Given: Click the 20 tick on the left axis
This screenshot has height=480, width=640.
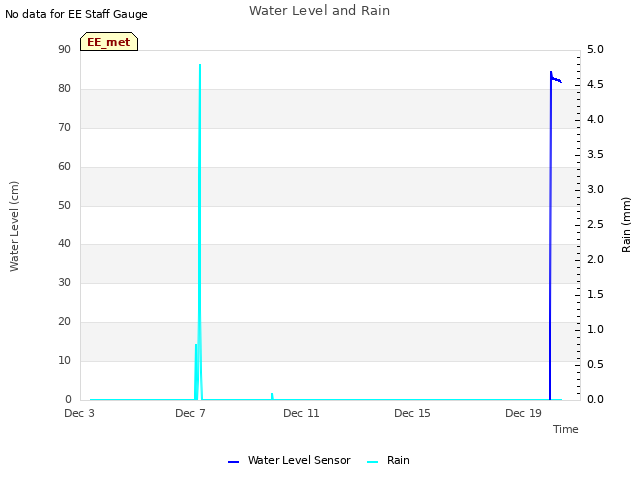Looking at the screenshot, I should pyautogui.click(x=64, y=322).
